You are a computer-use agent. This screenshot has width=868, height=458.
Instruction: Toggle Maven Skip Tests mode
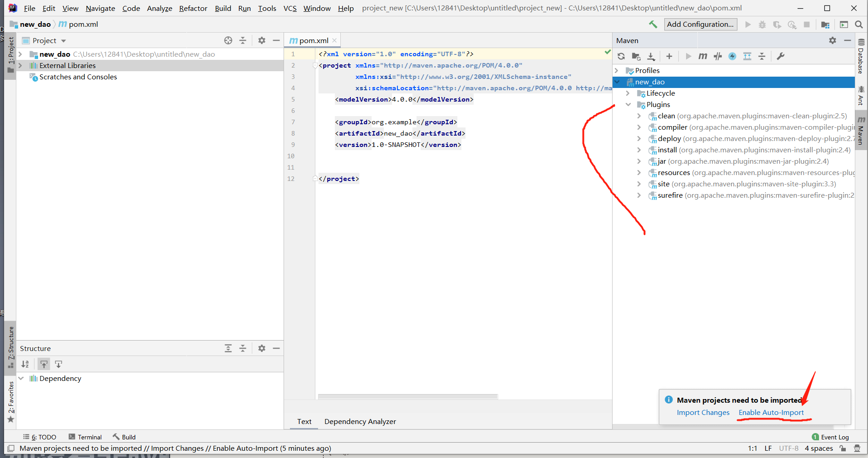tap(732, 56)
